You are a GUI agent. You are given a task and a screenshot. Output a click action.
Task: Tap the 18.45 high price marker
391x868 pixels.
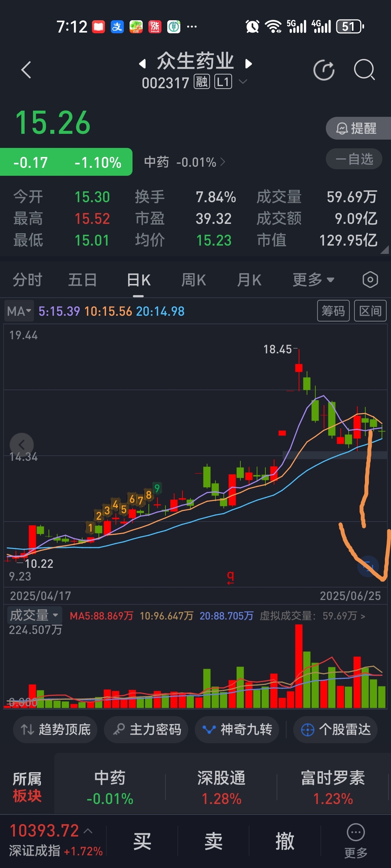pyautogui.click(x=277, y=349)
